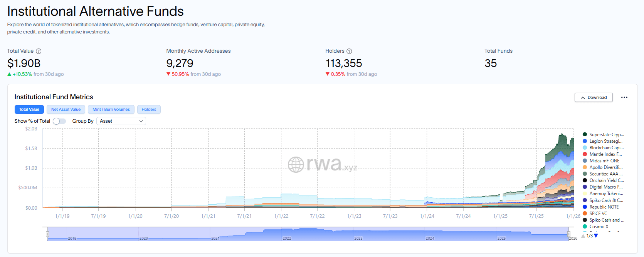Click the Institutional Fund Metrics heading
The width and height of the screenshot is (644, 257).
(54, 97)
